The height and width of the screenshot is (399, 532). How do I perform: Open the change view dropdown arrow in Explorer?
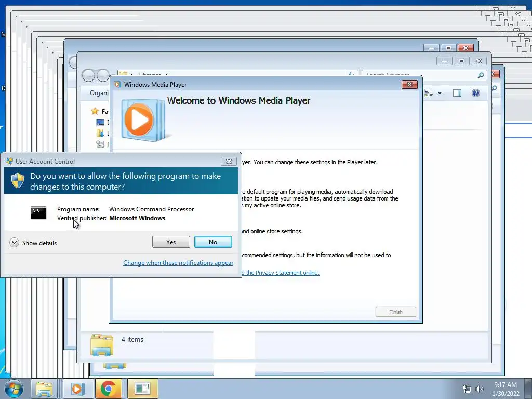(x=440, y=93)
